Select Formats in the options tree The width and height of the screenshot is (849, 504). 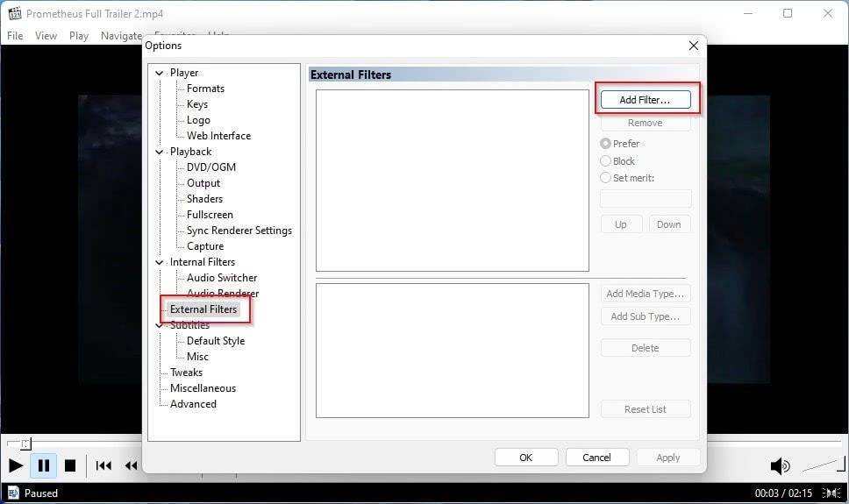pyautogui.click(x=205, y=89)
